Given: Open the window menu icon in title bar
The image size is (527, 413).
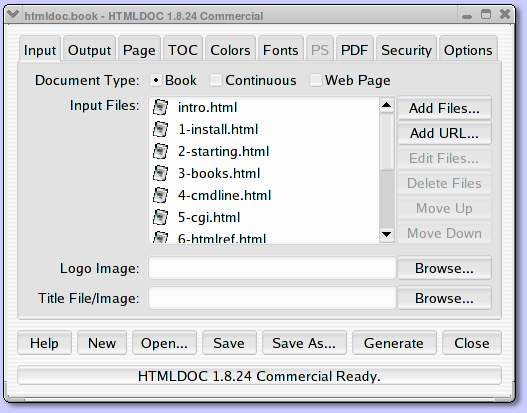Looking at the screenshot, I should point(13,14).
